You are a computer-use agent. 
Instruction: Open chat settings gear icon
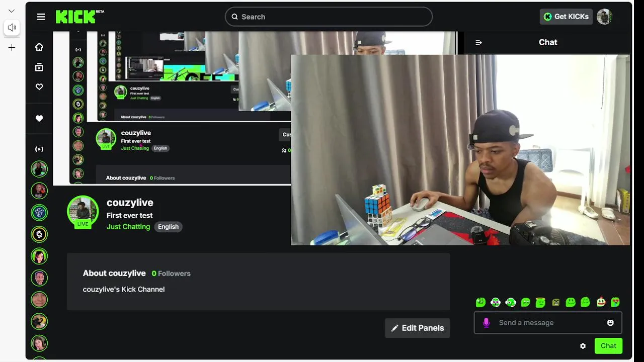click(583, 346)
